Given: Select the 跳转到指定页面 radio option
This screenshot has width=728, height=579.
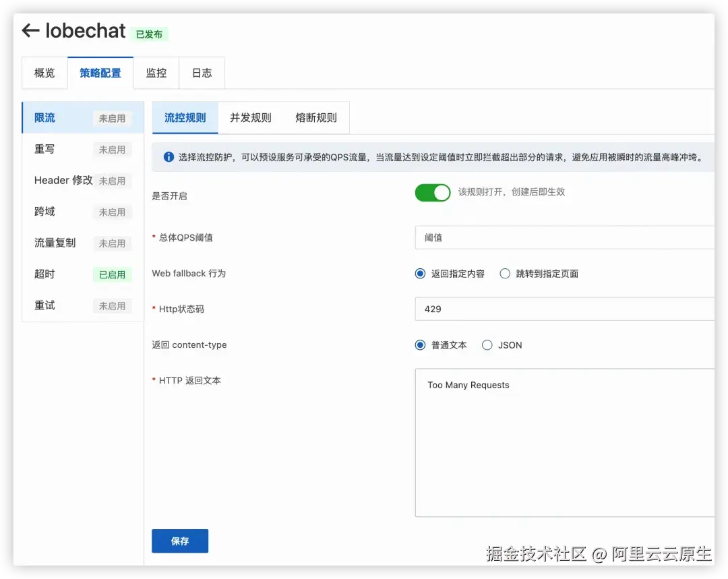Looking at the screenshot, I should pyautogui.click(x=505, y=273).
